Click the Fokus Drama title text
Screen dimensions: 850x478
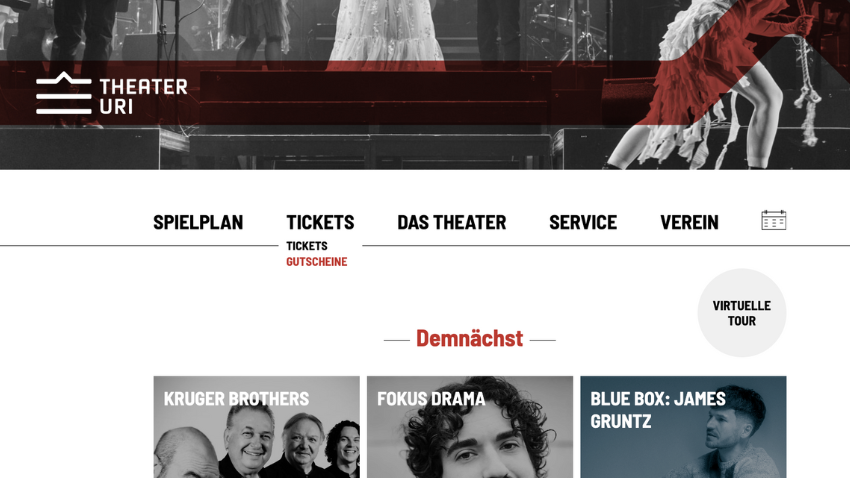pyautogui.click(x=431, y=399)
